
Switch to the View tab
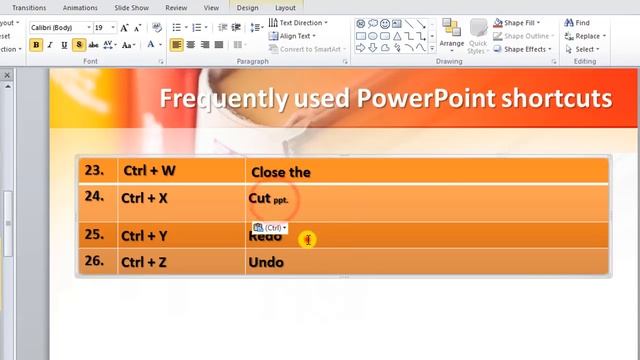pyautogui.click(x=211, y=8)
